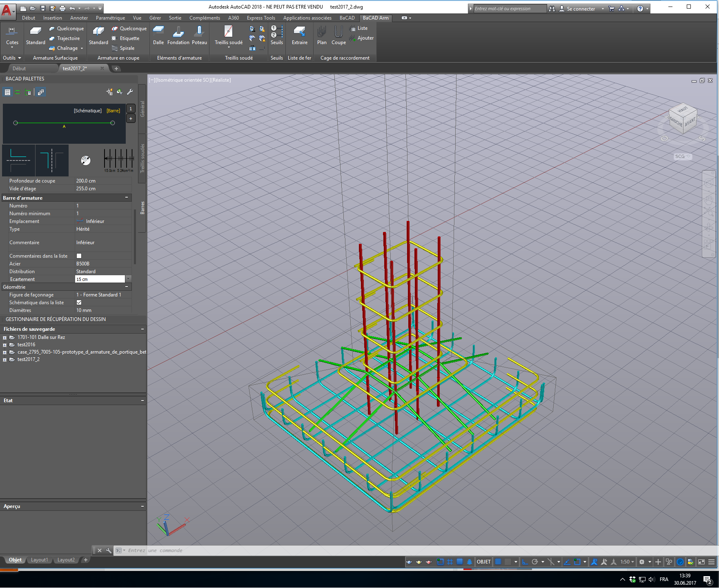The width and height of the screenshot is (719, 588).
Task: Switch to the Layout1 tab
Action: 39,560
